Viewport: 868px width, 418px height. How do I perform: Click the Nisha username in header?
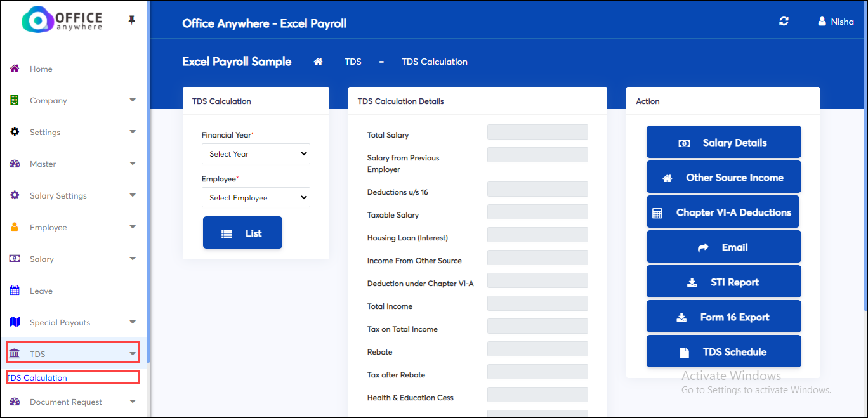[x=843, y=22]
